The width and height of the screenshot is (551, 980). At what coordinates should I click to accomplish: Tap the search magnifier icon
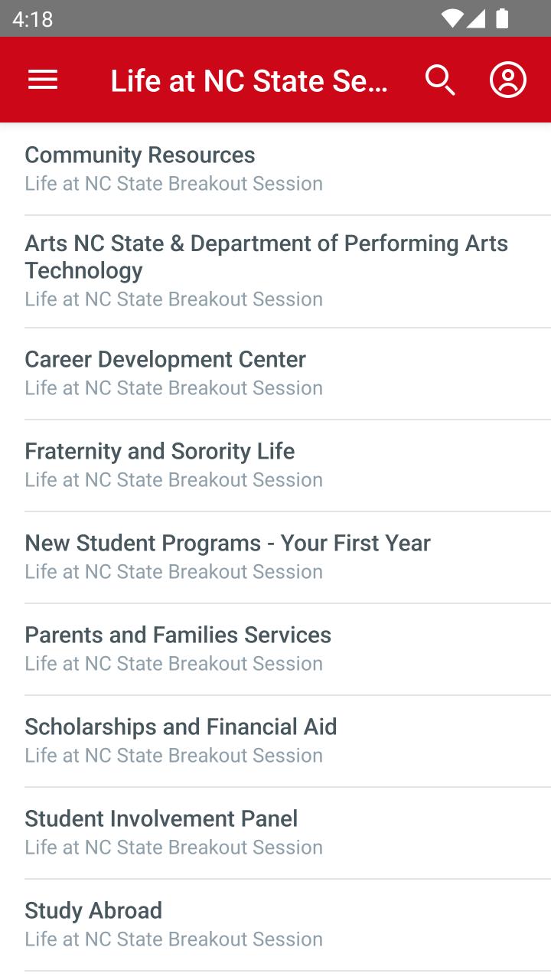click(x=440, y=80)
